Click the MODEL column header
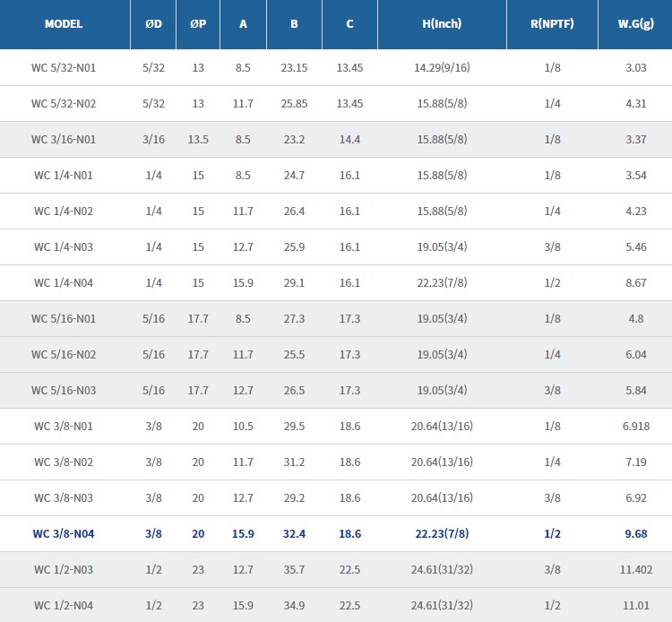This screenshot has height=622, width=672. tap(64, 24)
